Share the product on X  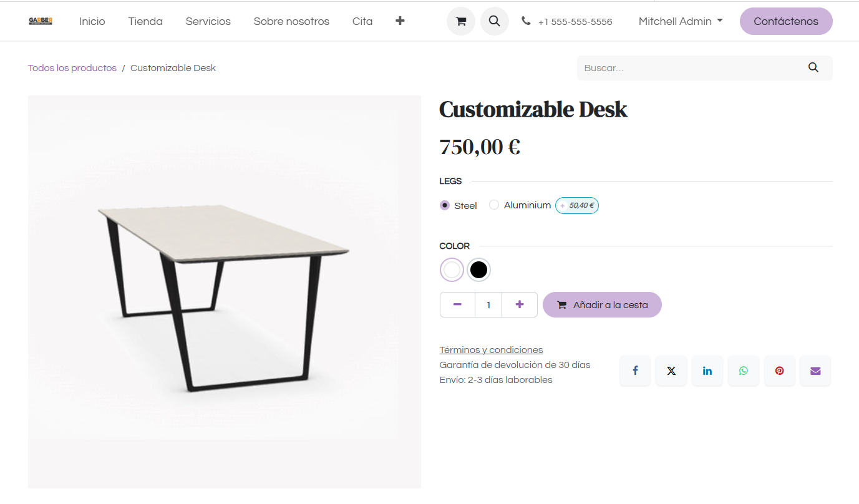tap(671, 370)
